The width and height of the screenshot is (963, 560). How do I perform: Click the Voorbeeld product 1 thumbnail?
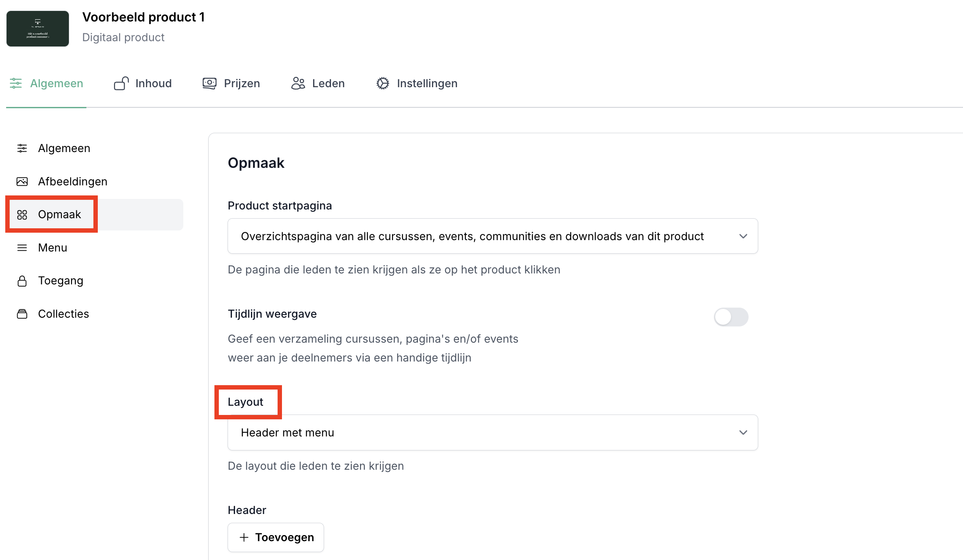point(38,29)
